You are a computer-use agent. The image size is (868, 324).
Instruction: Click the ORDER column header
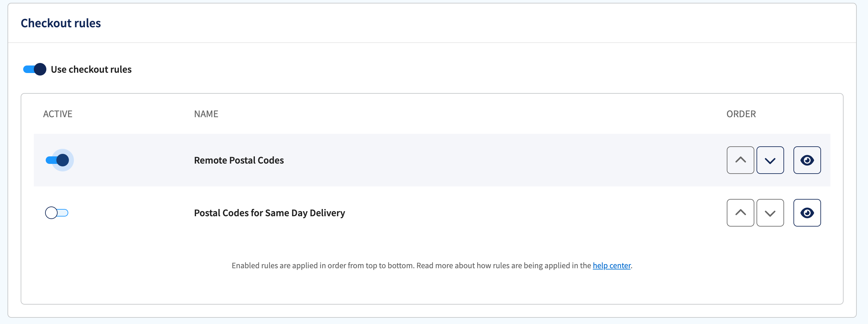[741, 114]
